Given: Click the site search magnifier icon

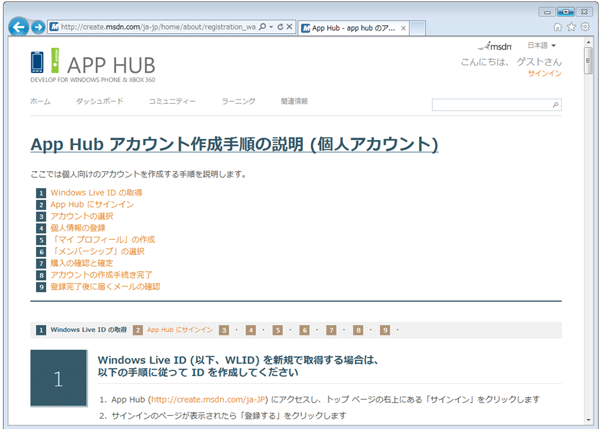Looking at the screenshot, I should 556,104.
